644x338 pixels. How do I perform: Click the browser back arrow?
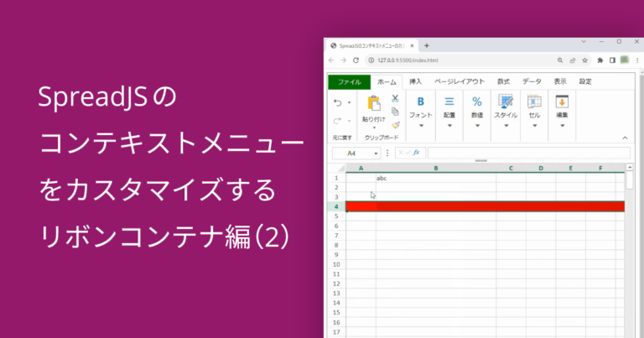331,60
